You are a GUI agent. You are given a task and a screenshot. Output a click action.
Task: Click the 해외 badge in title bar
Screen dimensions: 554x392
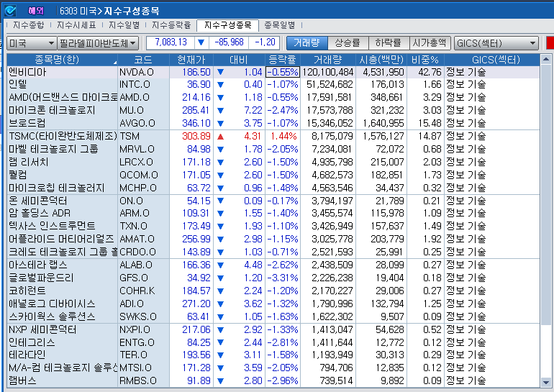pyautogui.click(x=36, y=11)
